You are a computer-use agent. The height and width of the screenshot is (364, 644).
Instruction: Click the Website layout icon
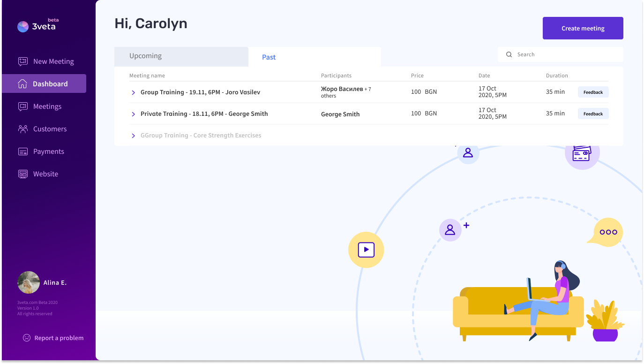23,174
